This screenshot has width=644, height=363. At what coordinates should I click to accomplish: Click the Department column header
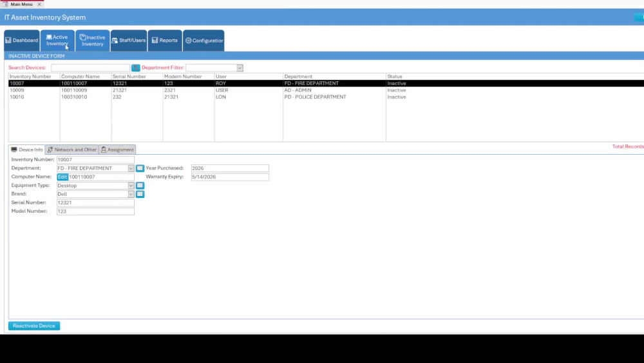pyautogui.click(x=298, y=77)
